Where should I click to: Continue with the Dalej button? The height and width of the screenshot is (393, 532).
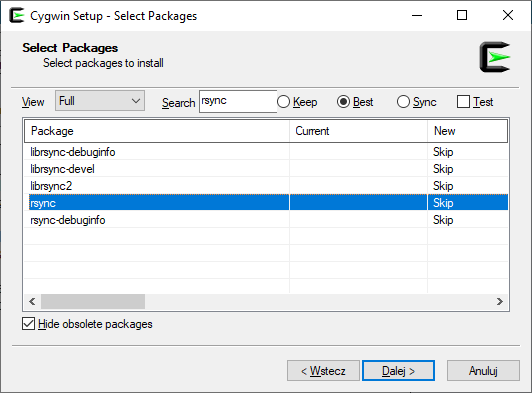(398, 371)
